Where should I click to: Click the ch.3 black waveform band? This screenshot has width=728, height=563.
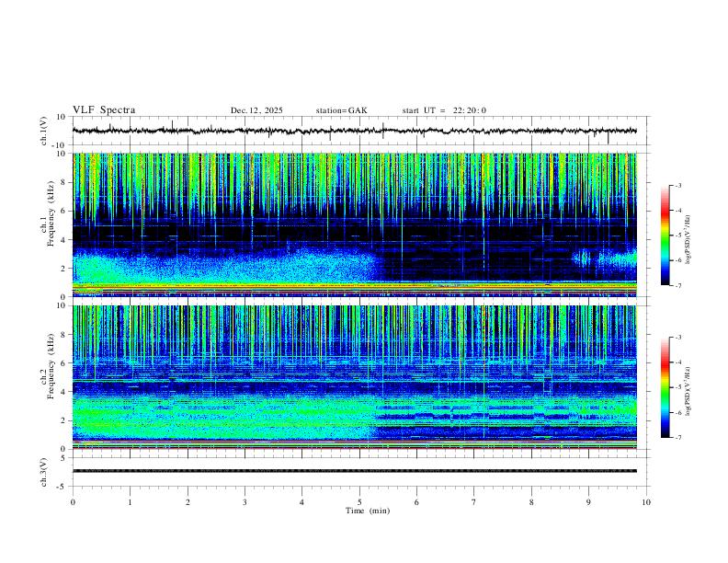[354, 471]
